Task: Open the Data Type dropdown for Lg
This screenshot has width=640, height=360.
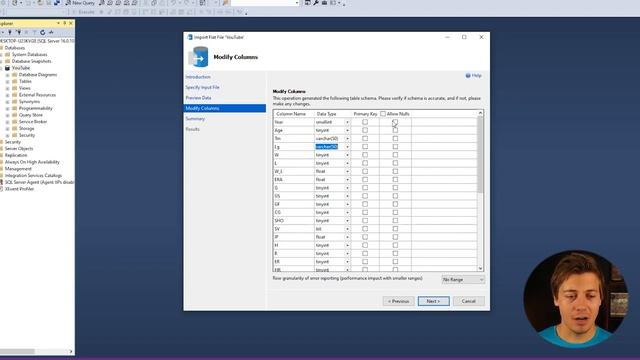Action: tap(347, 147)
